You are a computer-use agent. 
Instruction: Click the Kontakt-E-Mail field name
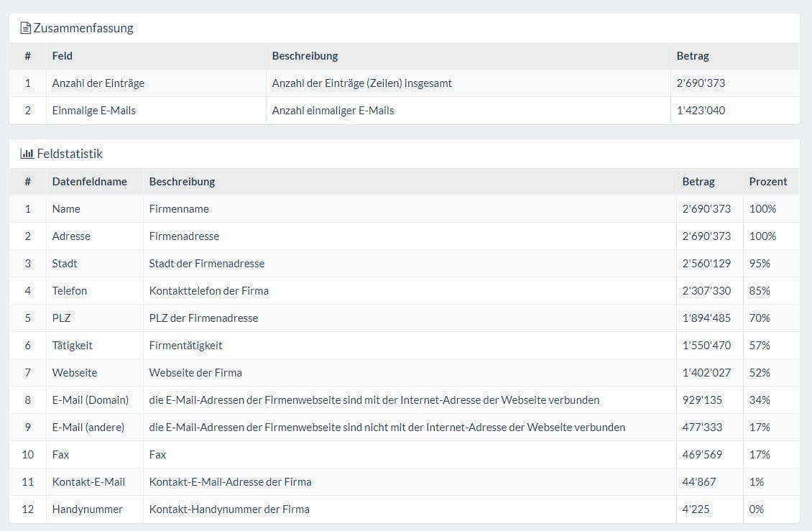[x=88, y=482]
